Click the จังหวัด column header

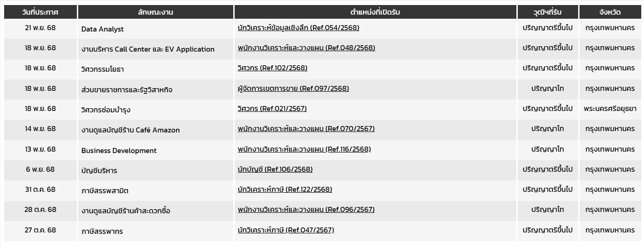(610, 12)
